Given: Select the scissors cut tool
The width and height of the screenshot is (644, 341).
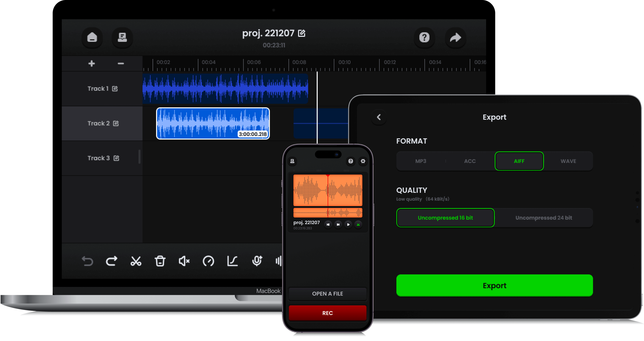Looking at the screenshot, I should click(x=136, y=261).
